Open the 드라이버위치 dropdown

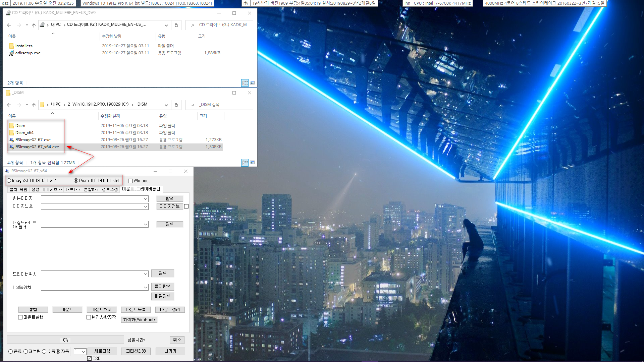(146, 274)
